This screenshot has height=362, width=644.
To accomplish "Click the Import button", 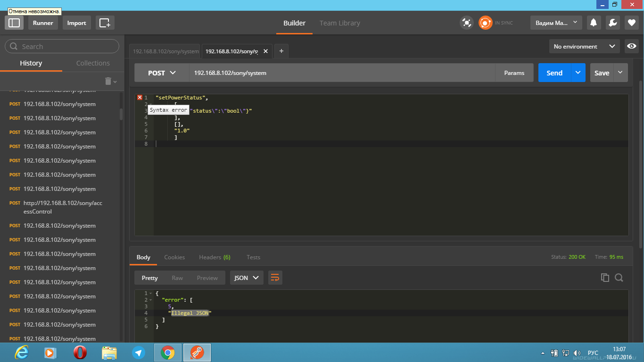I will (x=76, y=23).
